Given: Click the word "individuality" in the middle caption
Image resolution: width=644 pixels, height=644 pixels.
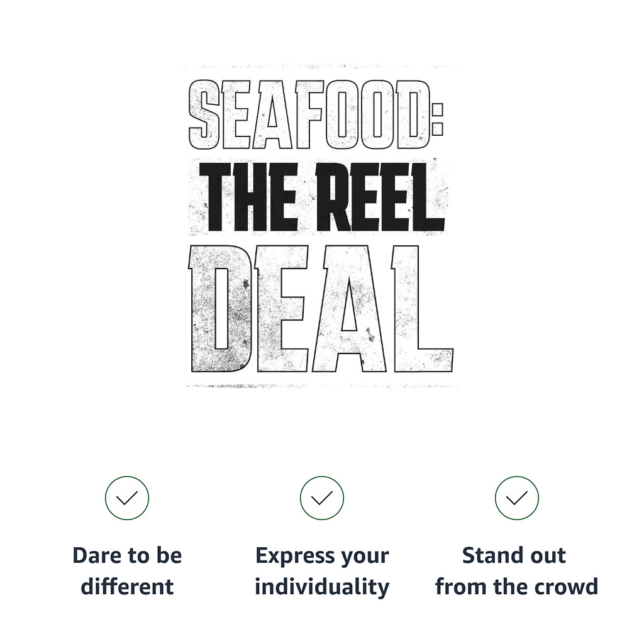Looking at the screenshot, I should point(322,587).
